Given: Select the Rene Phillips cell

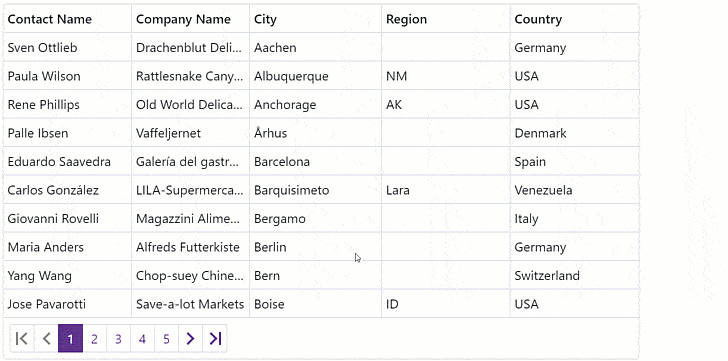Looking at the screenshot, I should 67,104.
